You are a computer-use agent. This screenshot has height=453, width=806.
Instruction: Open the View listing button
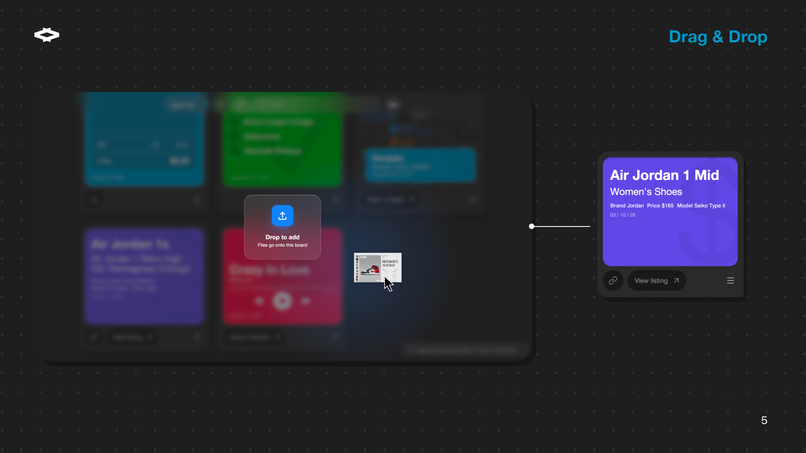coord(656,281)
